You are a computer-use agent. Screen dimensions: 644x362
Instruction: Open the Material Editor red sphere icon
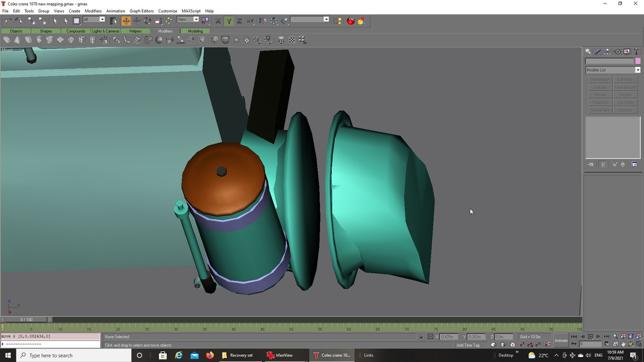[x=351, y=21]
